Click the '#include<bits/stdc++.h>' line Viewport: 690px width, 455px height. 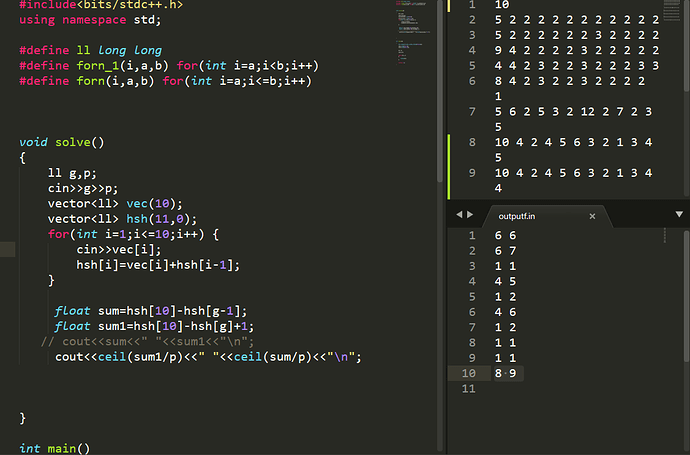tap(101, 5)
